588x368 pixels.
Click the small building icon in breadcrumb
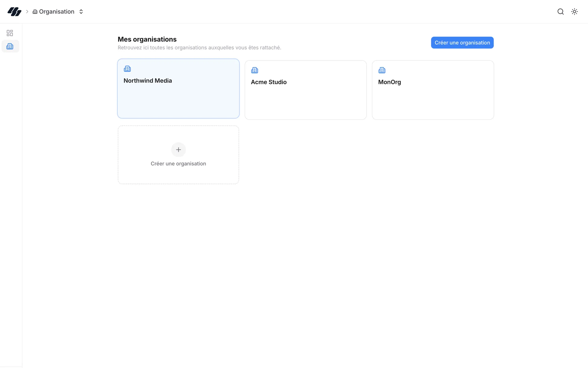coord(35,12)
